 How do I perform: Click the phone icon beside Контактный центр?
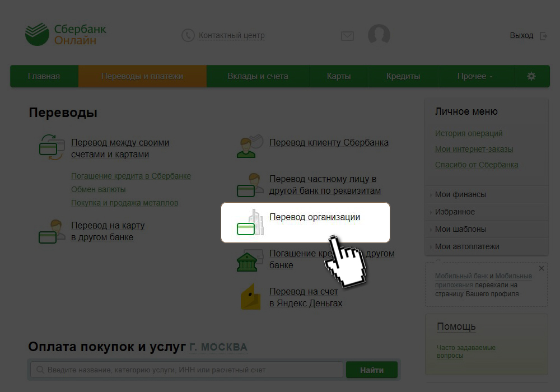point(188,35)
